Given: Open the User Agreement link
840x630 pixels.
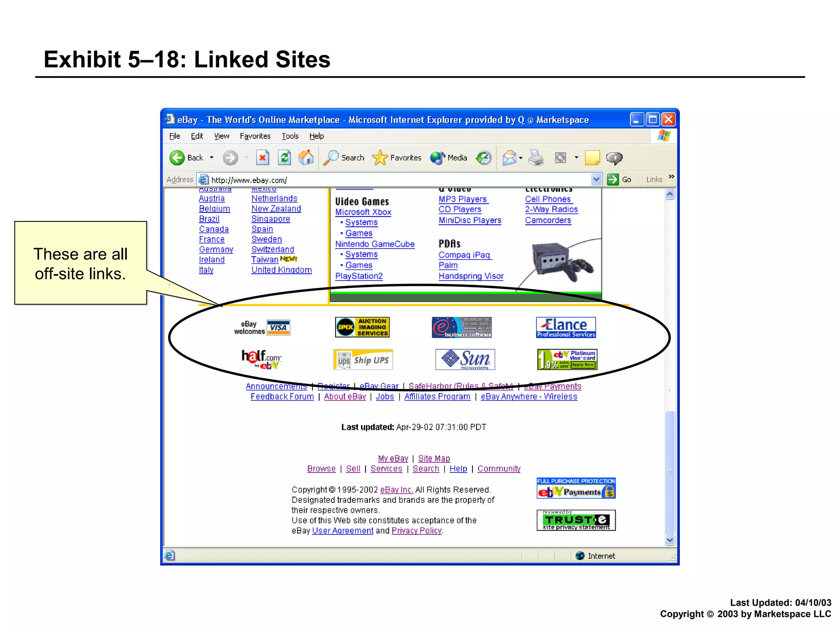Looking at the screenshot, I should coord(342,531).
